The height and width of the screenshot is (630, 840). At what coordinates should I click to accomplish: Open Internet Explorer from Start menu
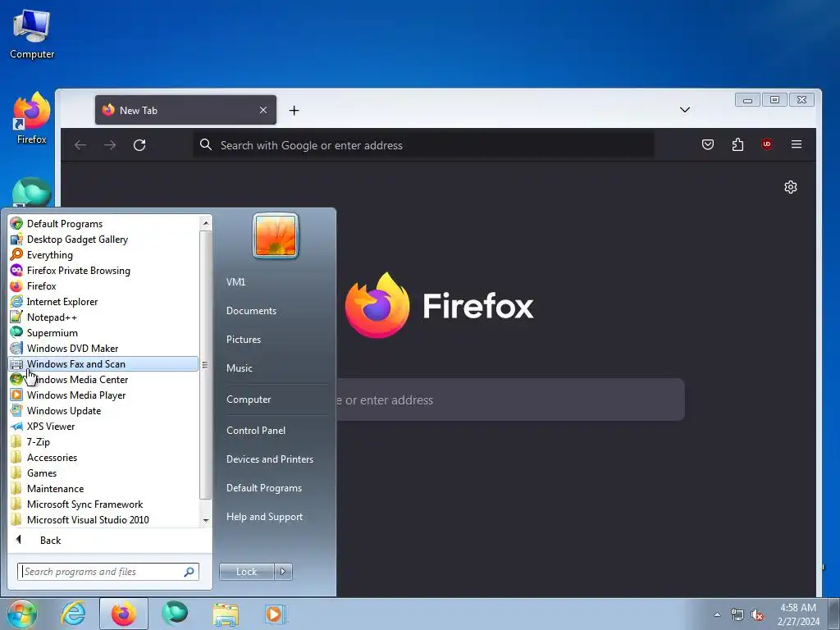103,301
